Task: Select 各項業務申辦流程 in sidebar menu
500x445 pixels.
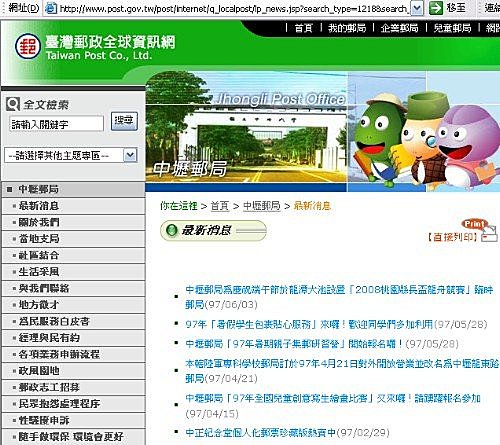Action: pos(73,354)
